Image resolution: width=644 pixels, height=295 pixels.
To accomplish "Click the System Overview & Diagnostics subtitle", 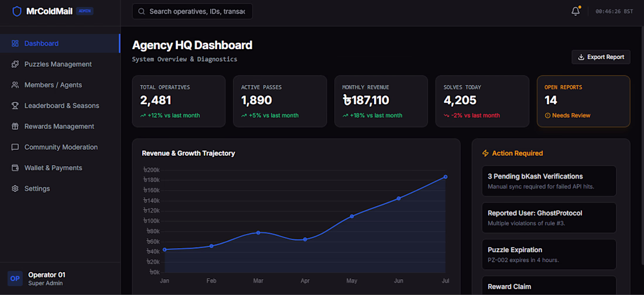I will (x=185, y=59).
